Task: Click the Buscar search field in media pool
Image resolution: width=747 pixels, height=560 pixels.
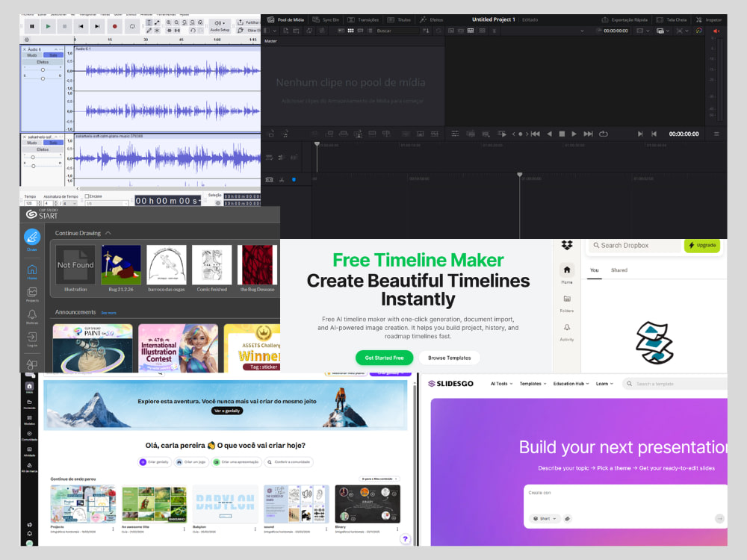Action: pos(397,31)
